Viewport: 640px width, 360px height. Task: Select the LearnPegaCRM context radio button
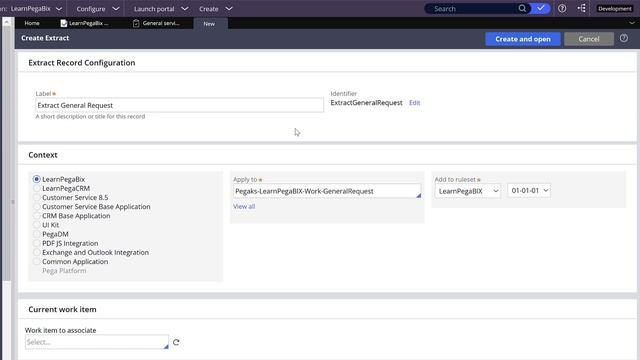[x=36, y=188]
